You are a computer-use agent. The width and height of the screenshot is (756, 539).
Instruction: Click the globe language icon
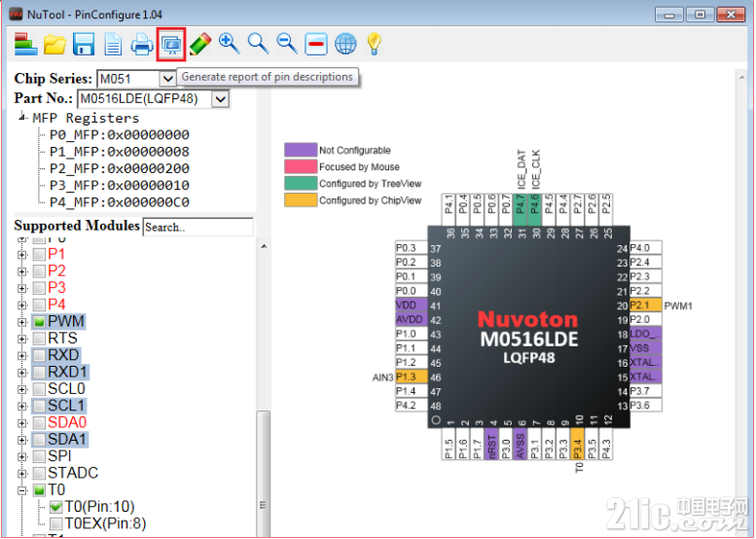(345, 44)
